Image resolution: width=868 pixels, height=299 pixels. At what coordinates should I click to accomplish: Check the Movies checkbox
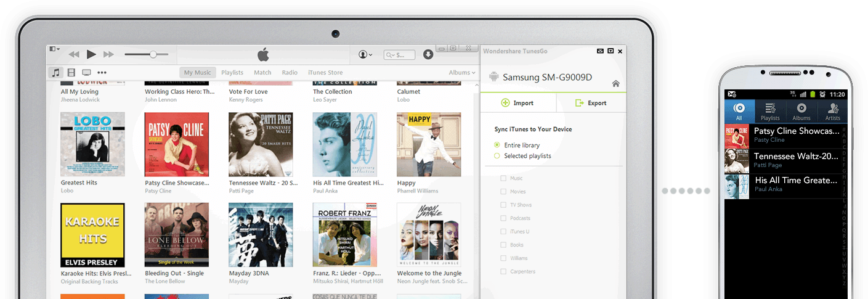(503, 192)
